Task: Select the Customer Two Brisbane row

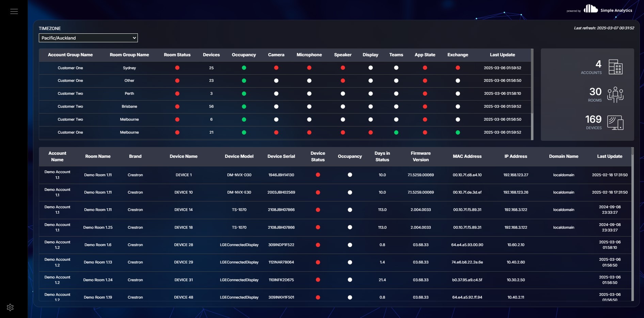Action: [285, 107]
